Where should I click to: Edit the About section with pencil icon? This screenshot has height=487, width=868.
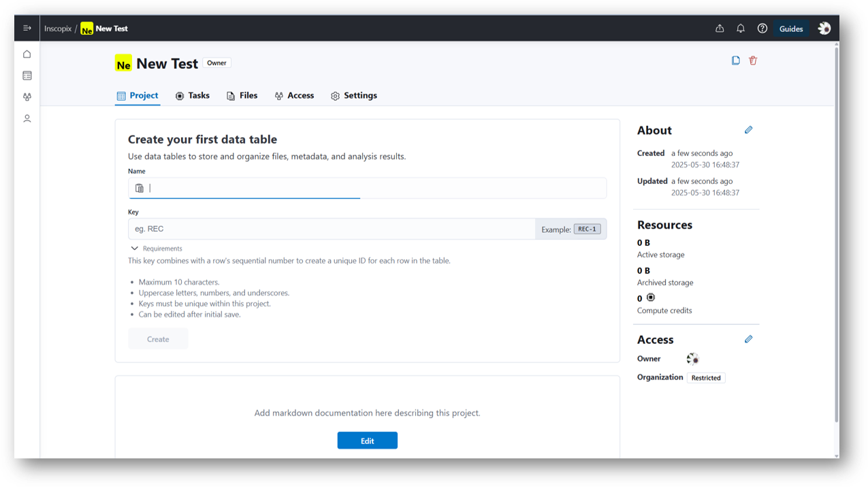point(749,129)
